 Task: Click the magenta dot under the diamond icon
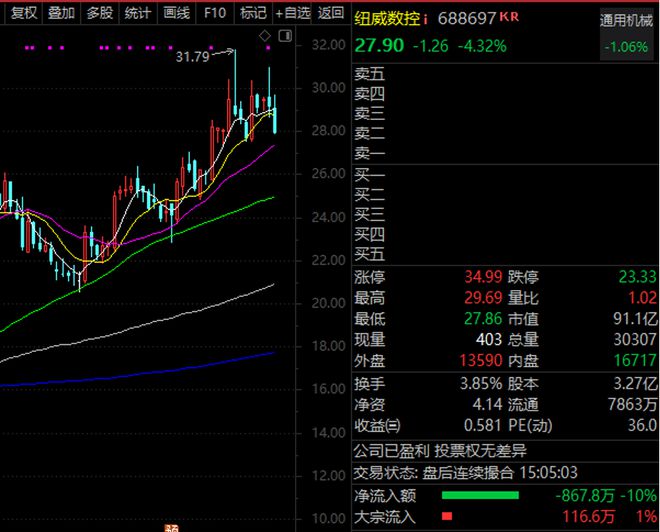(268, 48)
